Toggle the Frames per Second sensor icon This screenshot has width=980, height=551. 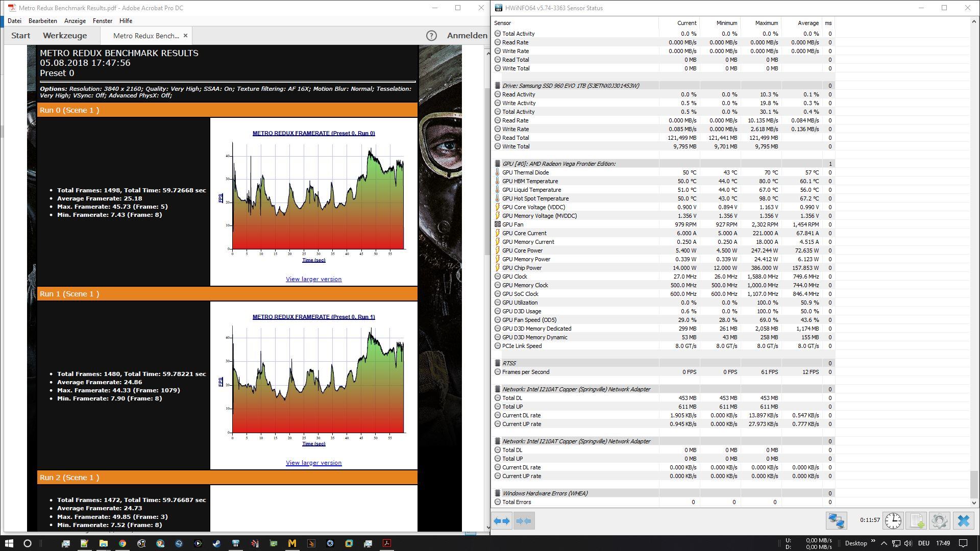(x=498, y=372)
